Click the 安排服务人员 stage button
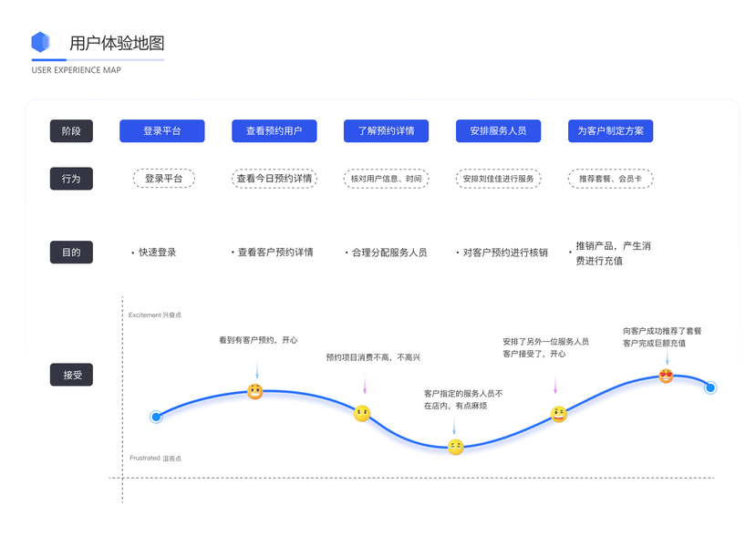The height and width of the screenshot is (547, 756). click(x=499, y=131)
